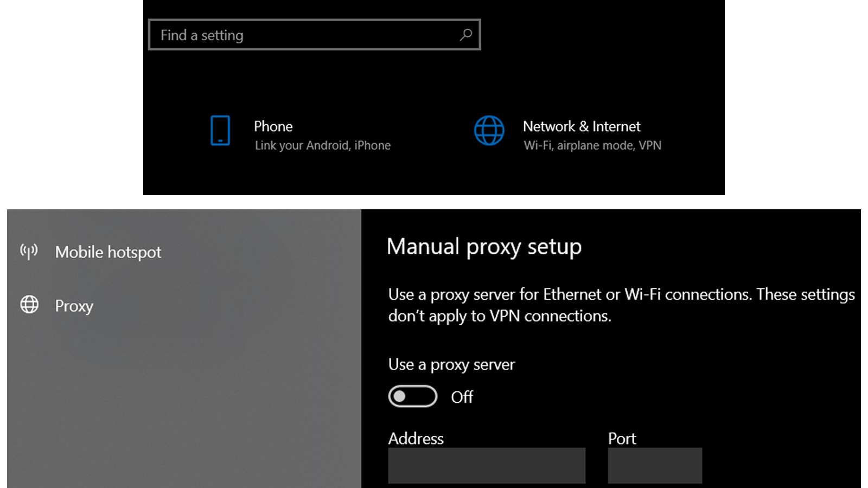
Task: Click the 'Off' toggle status label
Action: click(462, 397)
